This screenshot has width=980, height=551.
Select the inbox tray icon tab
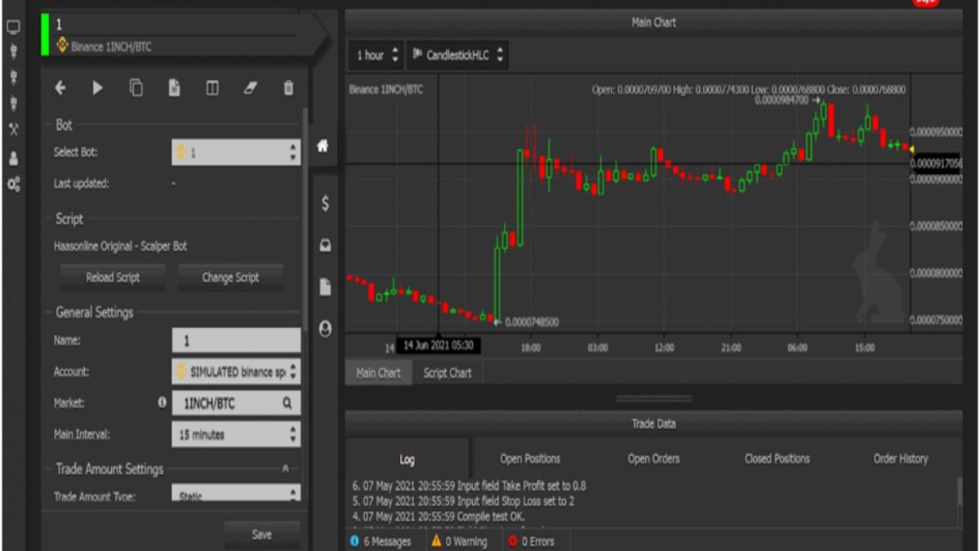pos(325,246)
